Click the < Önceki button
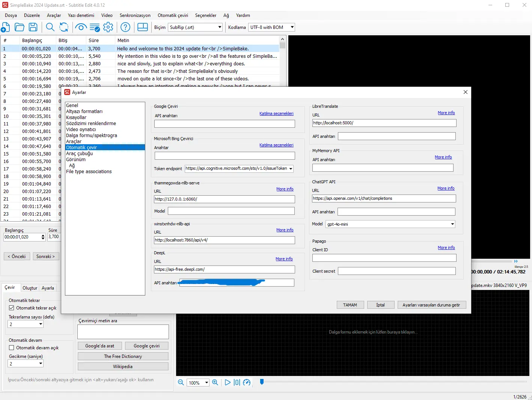This screenshot has height=400, width=532. point(17,257)
